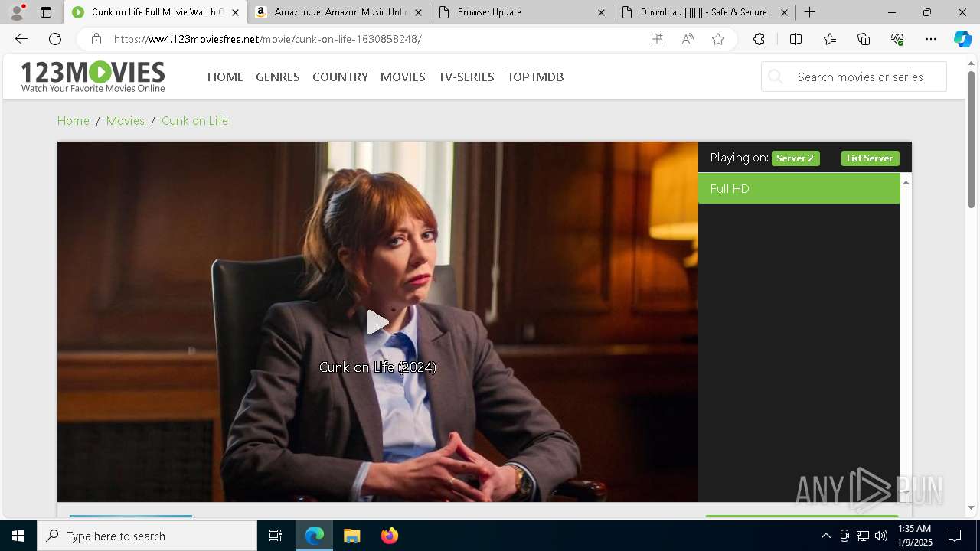
Task: Click the page vertical scrollbar
Action: pyautogui.click(x=972, y=138)
